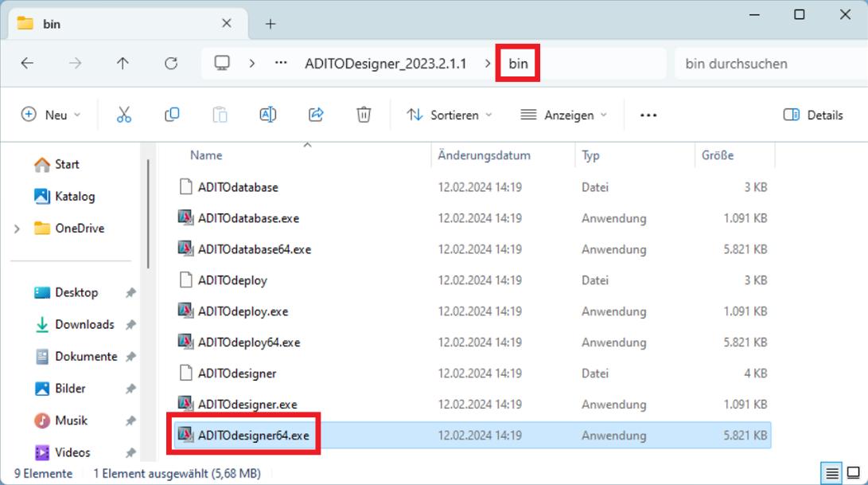Open Downloads in the sidebar
Viewport: 868px width, 485px height.
pyautogui.click(x=84, y=324)
